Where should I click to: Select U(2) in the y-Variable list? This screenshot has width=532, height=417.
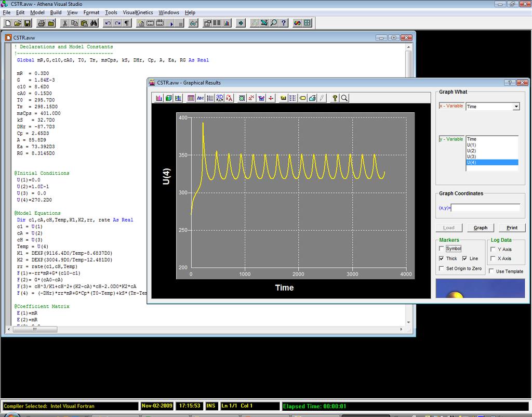click(x=492, y=151)
